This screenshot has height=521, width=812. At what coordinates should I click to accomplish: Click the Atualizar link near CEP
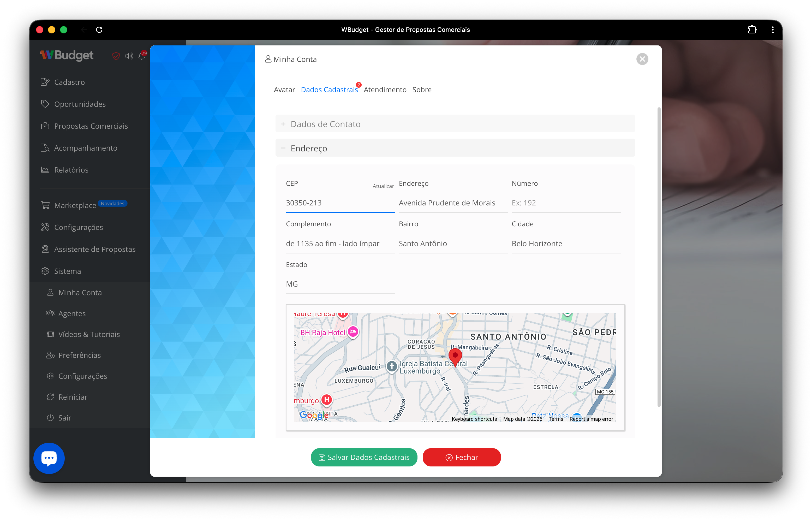383,186
